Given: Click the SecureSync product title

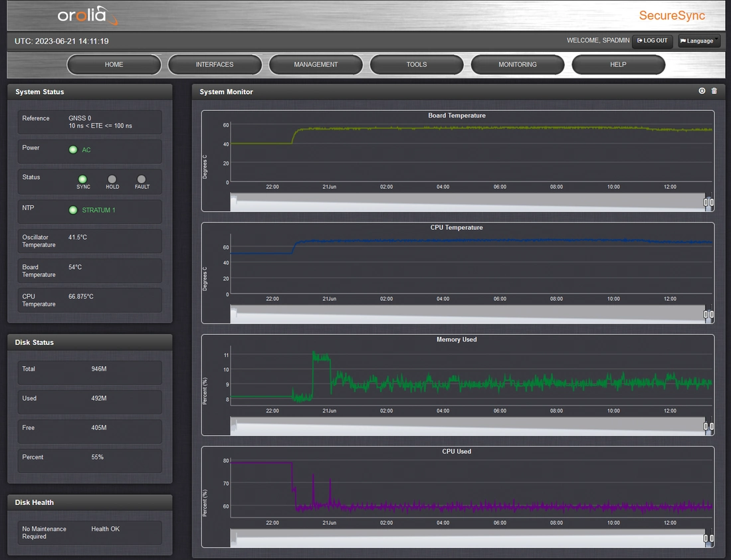Looking at the screenshot, I should tap(672, 15).
